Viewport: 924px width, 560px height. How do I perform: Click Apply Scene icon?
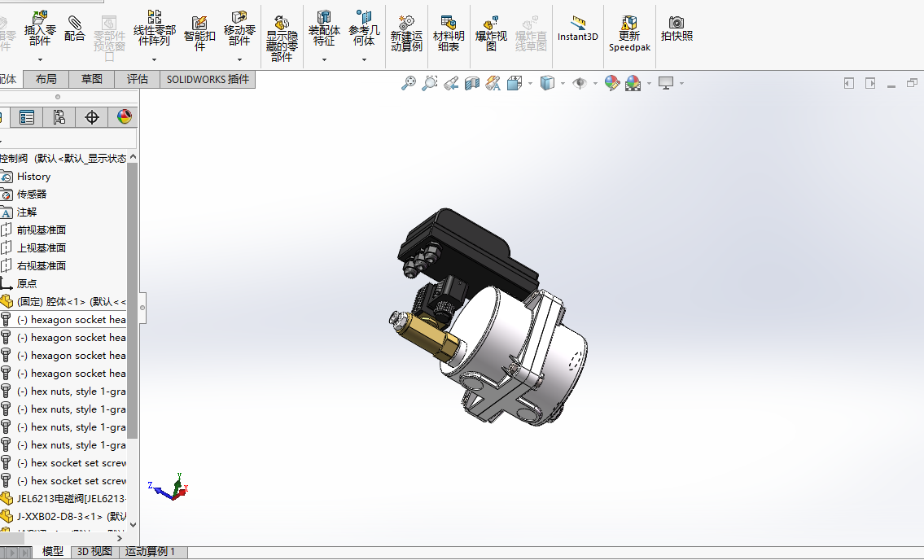click(633, 83)
